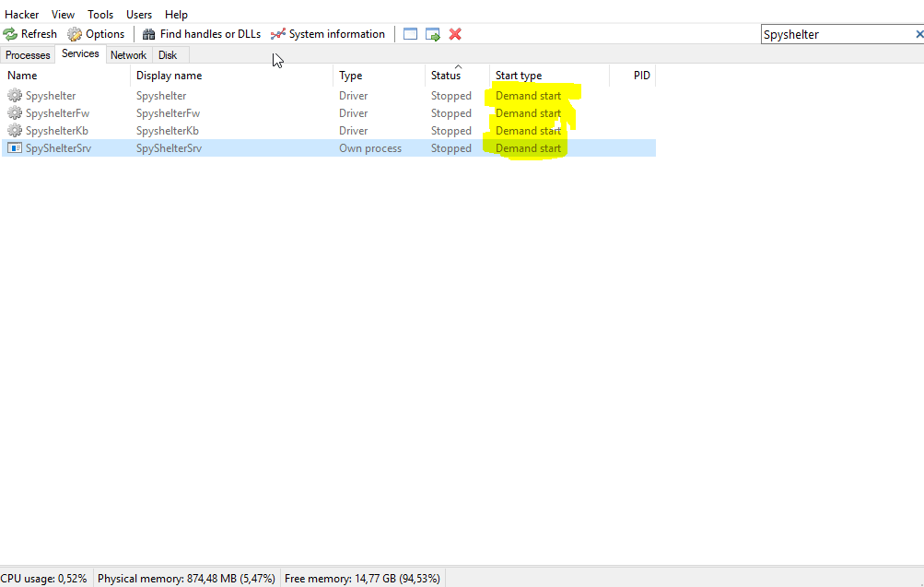This screenshot has height=587, width=924.
Task: Open the Users menu
Action: [139, 14]
